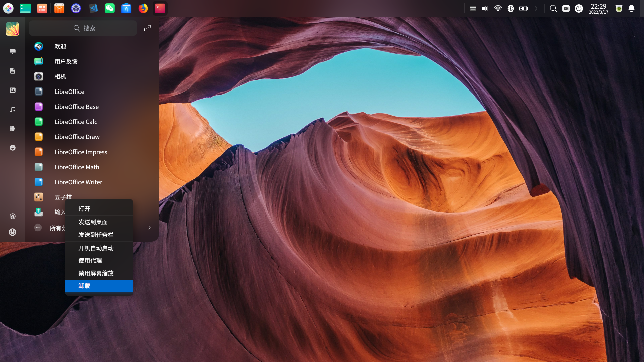This screenshot has width=644, height=362.
Task: Open LibreOffice Writer from the app list
Action: click(x=78, y=182)
